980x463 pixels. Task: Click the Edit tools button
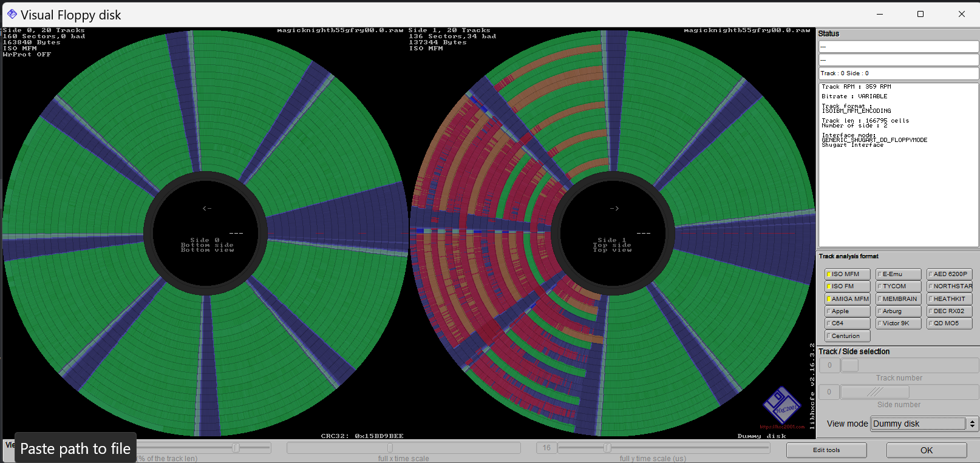tap(826, 450)
